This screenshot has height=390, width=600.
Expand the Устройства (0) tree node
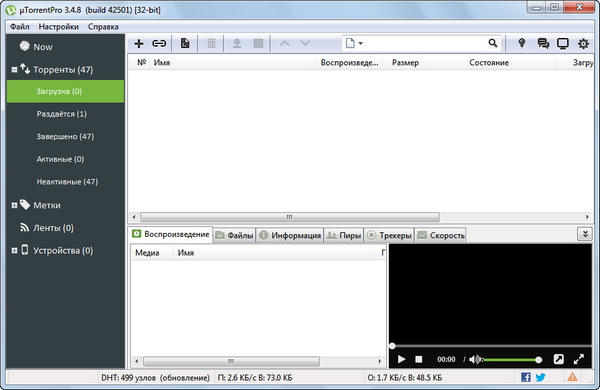pos(14,251)
